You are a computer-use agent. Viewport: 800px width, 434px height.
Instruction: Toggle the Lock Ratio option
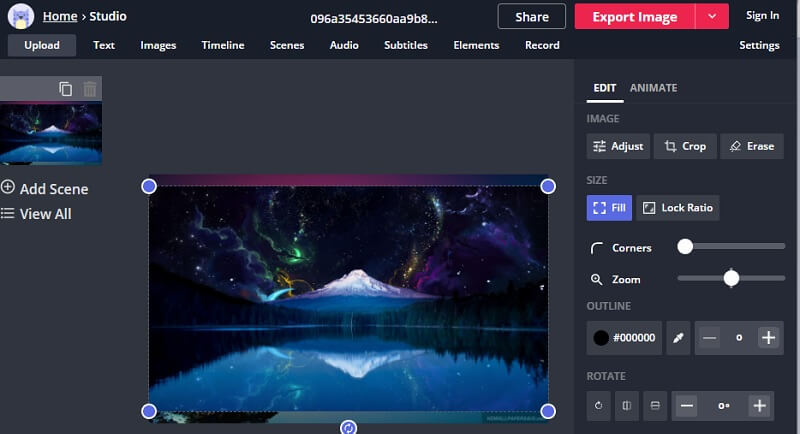click(x=677, y=208)
